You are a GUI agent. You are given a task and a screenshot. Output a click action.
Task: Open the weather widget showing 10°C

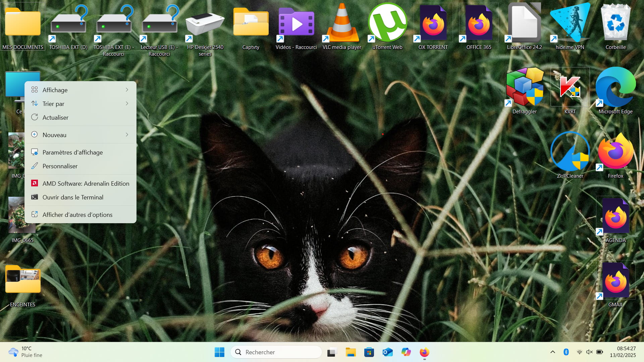(x=25, y=352)
